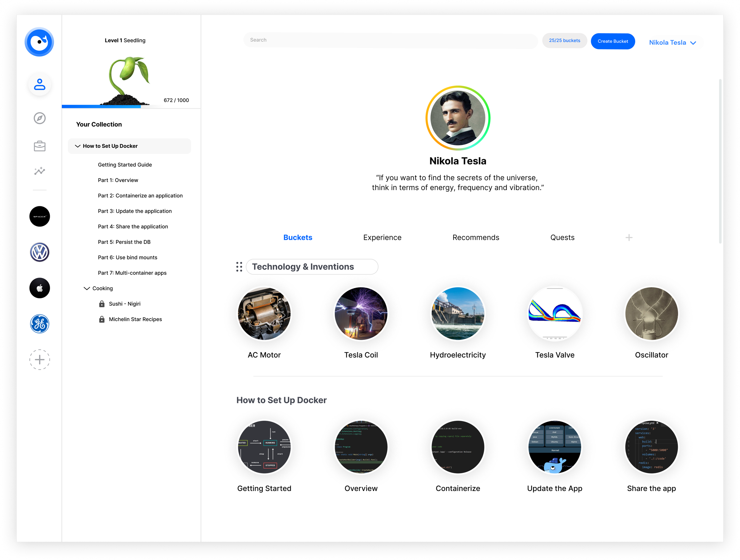The width and height of the screenshot is (740, 560).
Task: Switch to the Quests tab
Action: [x=562, y=237]
